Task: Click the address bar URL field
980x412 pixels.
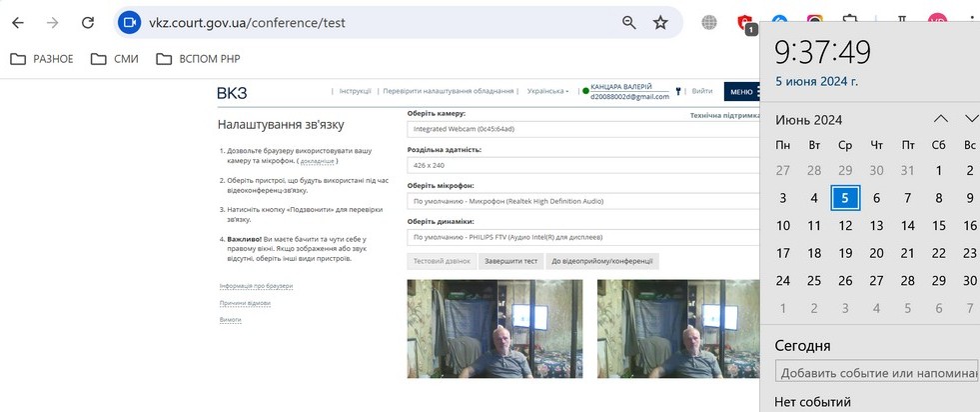Action: point(382,23)
